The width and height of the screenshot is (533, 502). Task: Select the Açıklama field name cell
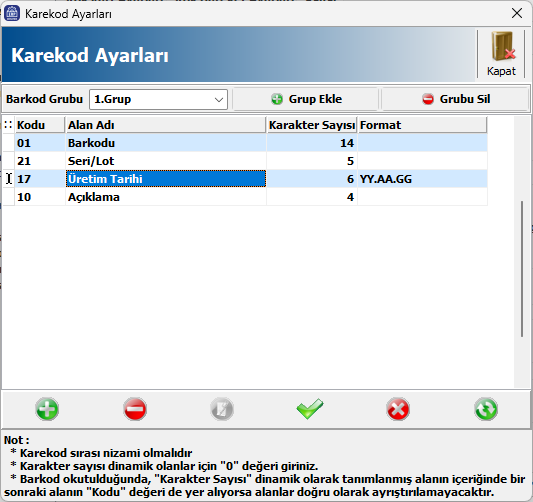(166, 197)
